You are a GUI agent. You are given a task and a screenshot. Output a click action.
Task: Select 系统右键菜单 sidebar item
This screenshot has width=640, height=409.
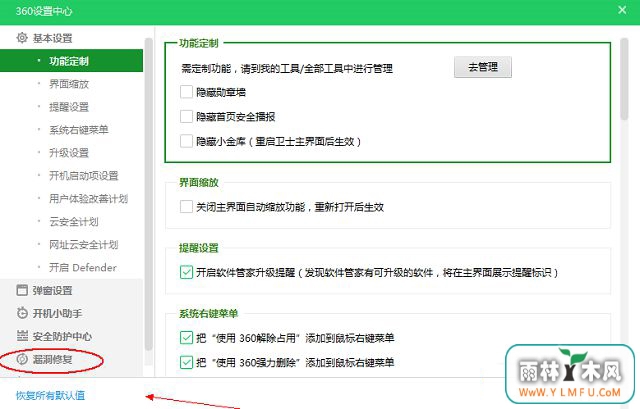coord(79,130)
